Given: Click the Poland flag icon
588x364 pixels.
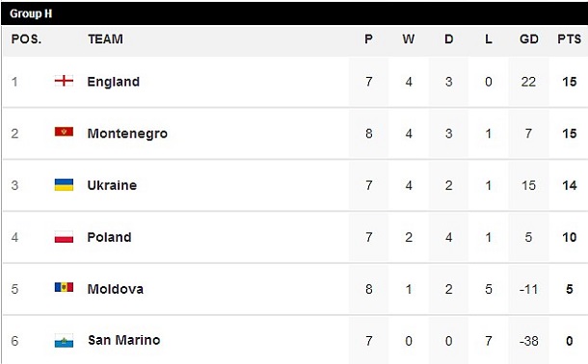Looking at the screenshot, I should pyautogui.click(x=64, y=237).
